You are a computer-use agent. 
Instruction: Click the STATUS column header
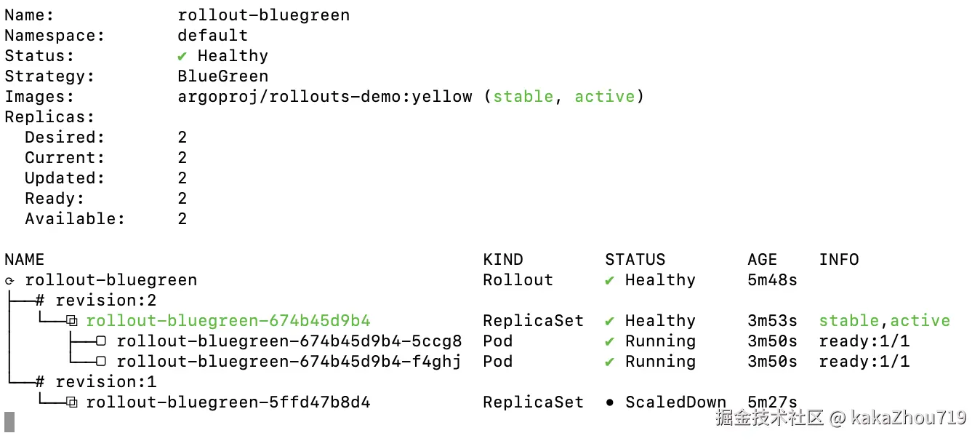click(635, 260)
